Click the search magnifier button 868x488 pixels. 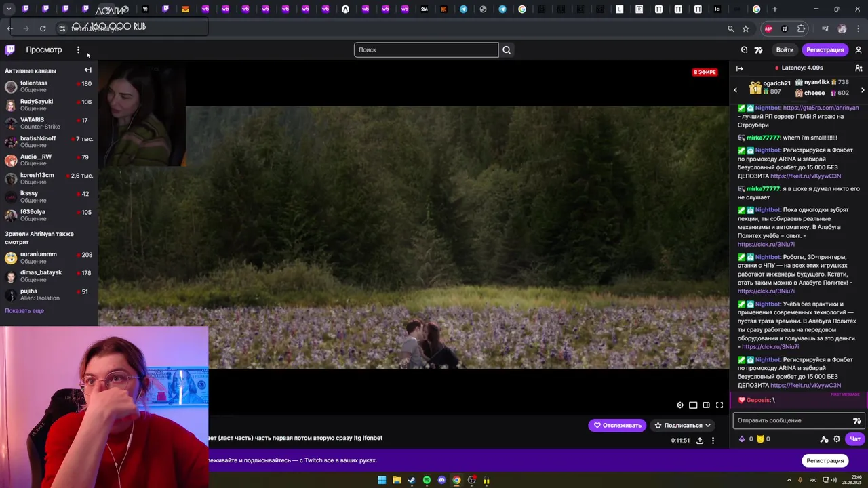[507, 49]
